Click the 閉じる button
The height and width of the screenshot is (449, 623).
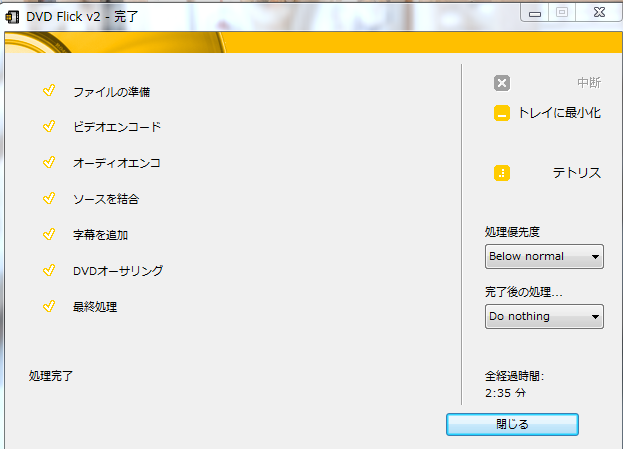(x=512, y=424)
